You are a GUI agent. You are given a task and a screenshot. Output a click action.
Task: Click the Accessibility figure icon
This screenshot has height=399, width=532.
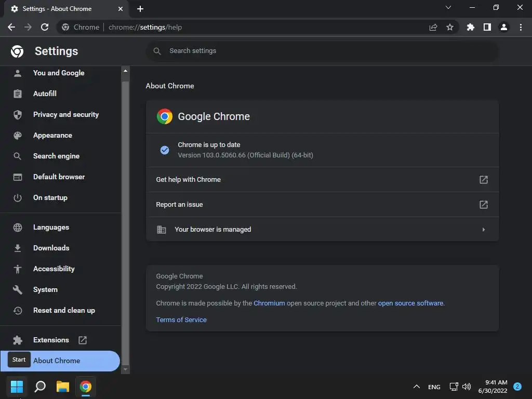18,269
